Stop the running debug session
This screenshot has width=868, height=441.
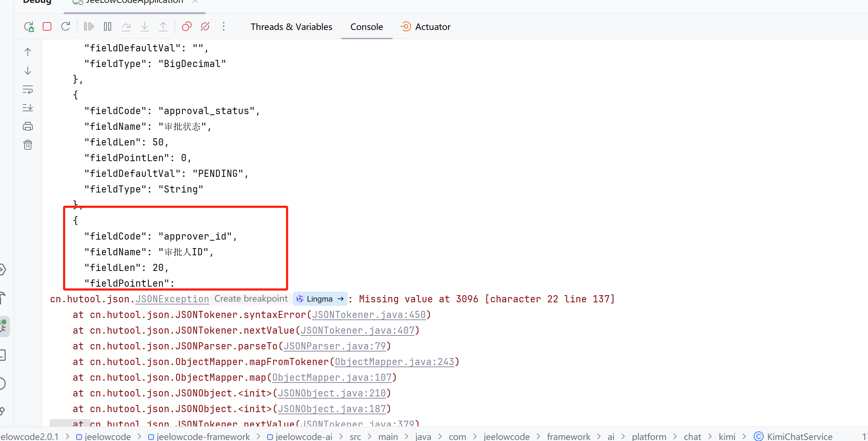(47, 27)
